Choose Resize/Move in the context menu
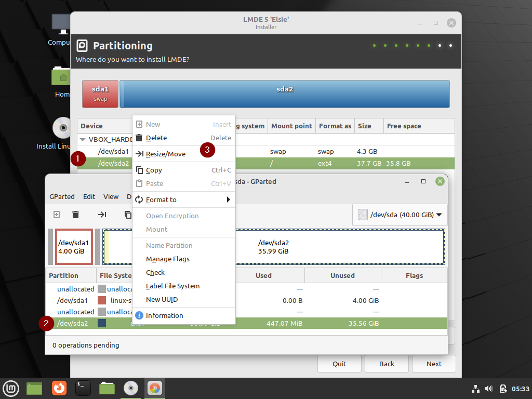 point(183,154)
